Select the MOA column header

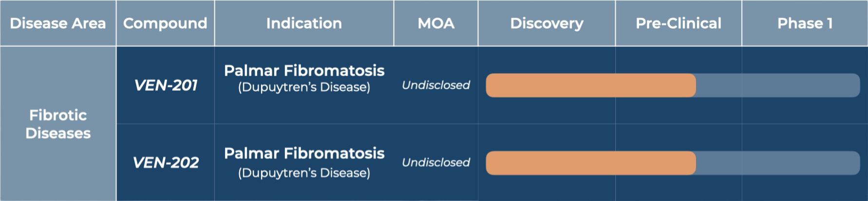[x=436, y=23]
